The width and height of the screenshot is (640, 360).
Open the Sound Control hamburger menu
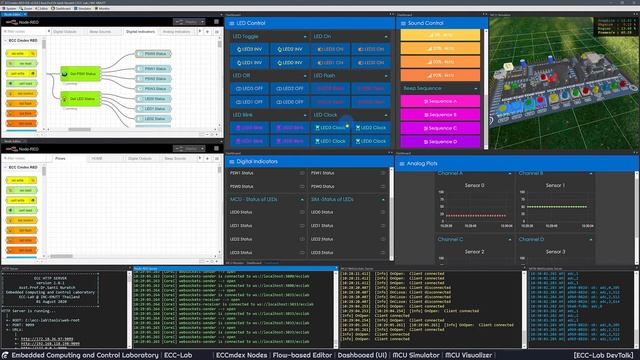403,24
